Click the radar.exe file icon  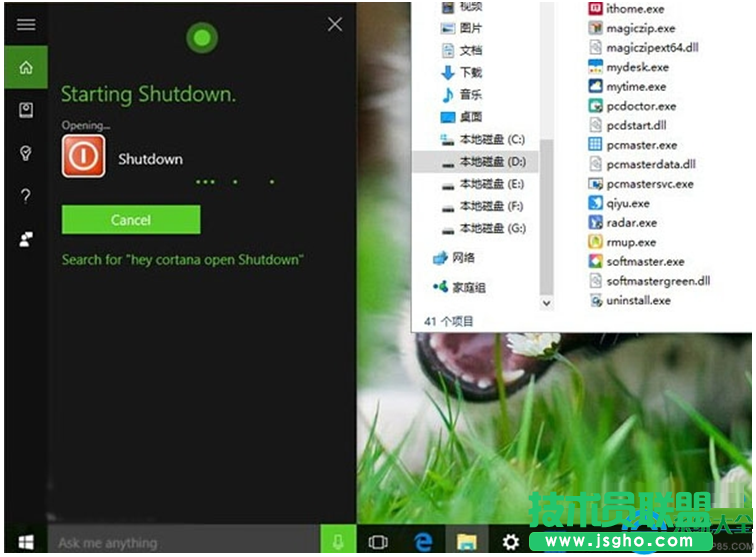click(x=595, y=222)
